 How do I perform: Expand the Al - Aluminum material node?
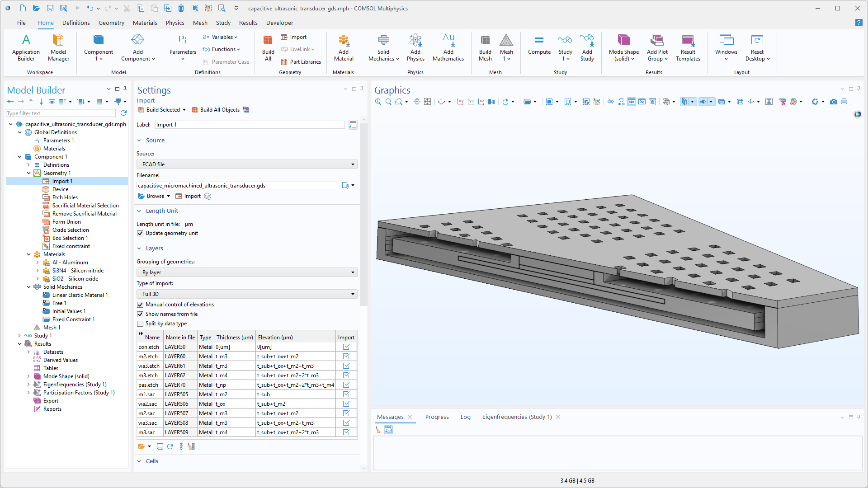pyautogui.click(x=38, y=263)
